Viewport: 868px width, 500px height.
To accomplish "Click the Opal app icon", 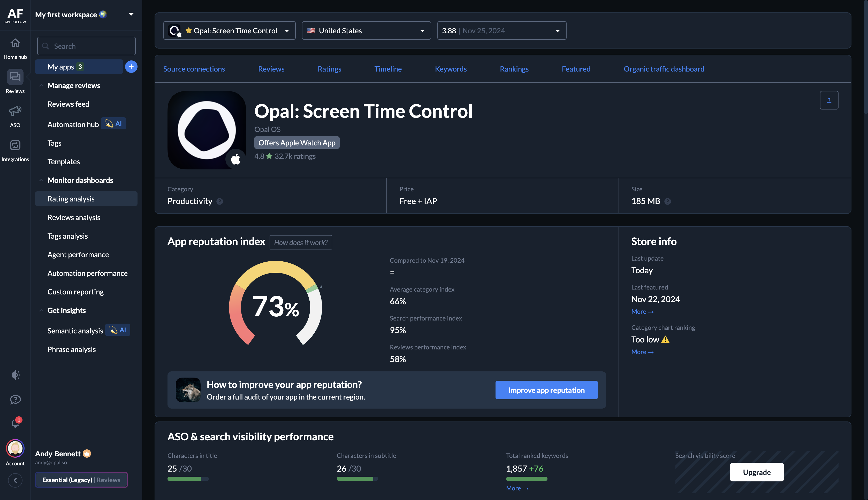I will pyautogui.click(x=207, y=130).
